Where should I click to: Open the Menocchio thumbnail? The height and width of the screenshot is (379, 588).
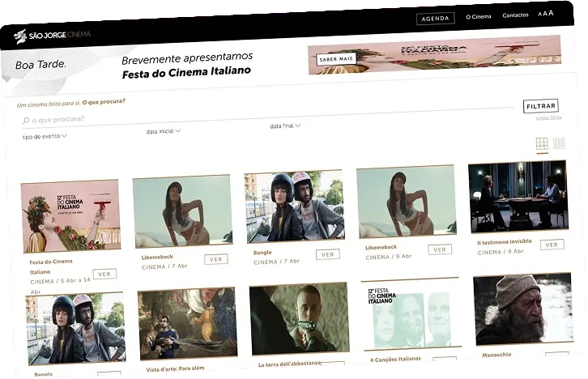click(523, 309)
